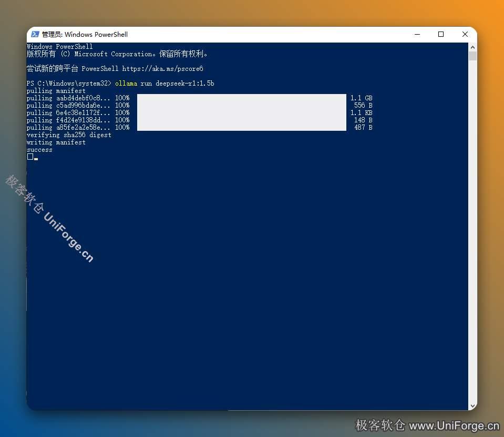This screenshot has width=504, height=437.
Task: Click the 'pulling f4d24e9138dd...' line
Action: [199, 120]
